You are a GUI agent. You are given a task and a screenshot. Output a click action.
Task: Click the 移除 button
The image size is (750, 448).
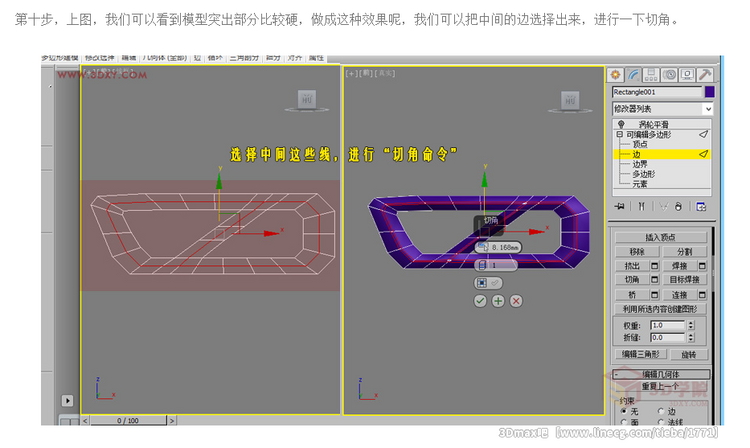click(637, 251)
